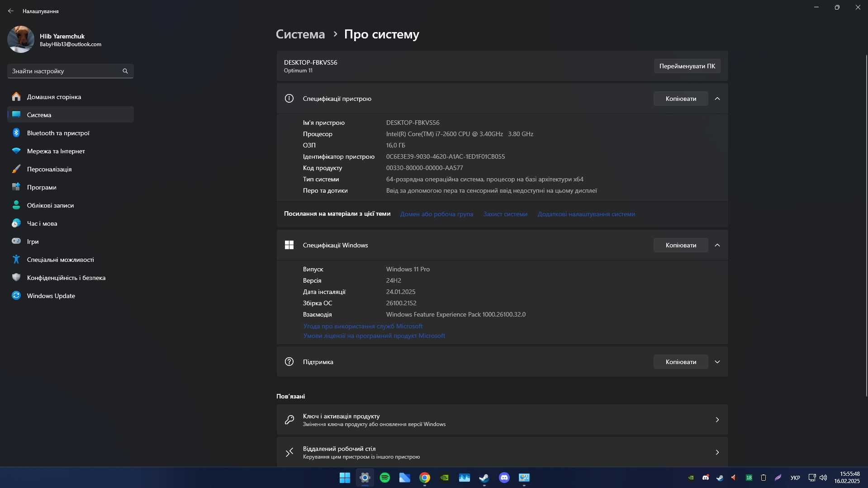The width and height of the screenshot is (868, 488).
Task: Open Додаткові налаштування системи link
Action: tap(586, 214)
